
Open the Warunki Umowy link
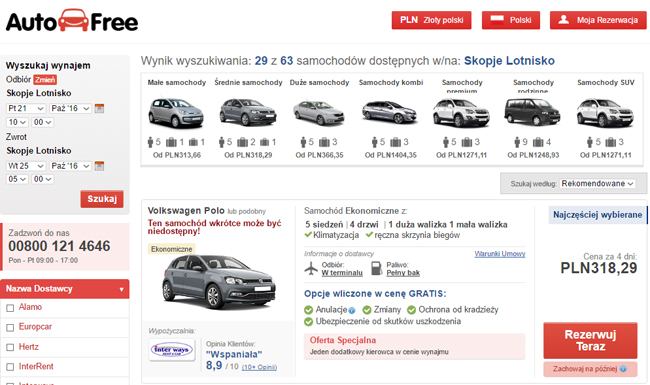point(500,254)
